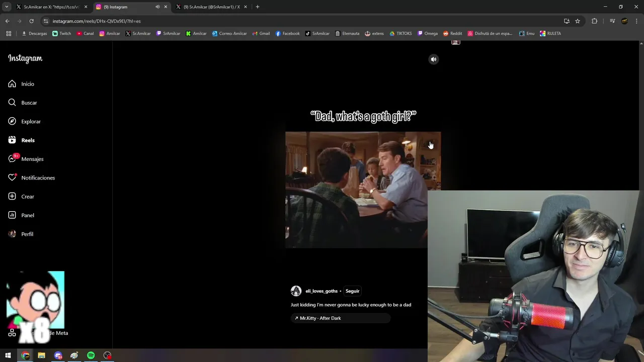This screenshot has width=644, height=362.
Task: Open Chrome profile avatar
Action: click(624, 21)
